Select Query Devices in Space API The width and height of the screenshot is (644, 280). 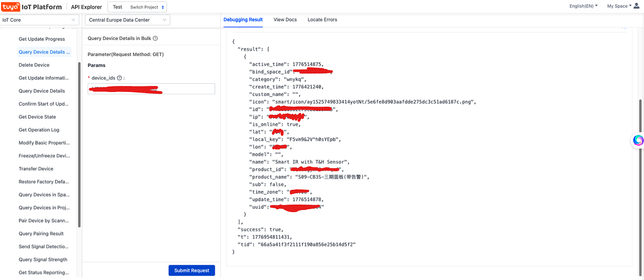point(44,194)
